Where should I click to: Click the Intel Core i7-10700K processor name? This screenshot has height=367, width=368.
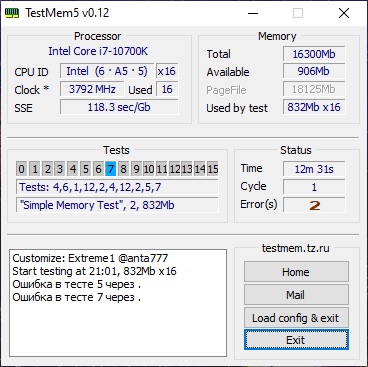click(x=98, y=51)
